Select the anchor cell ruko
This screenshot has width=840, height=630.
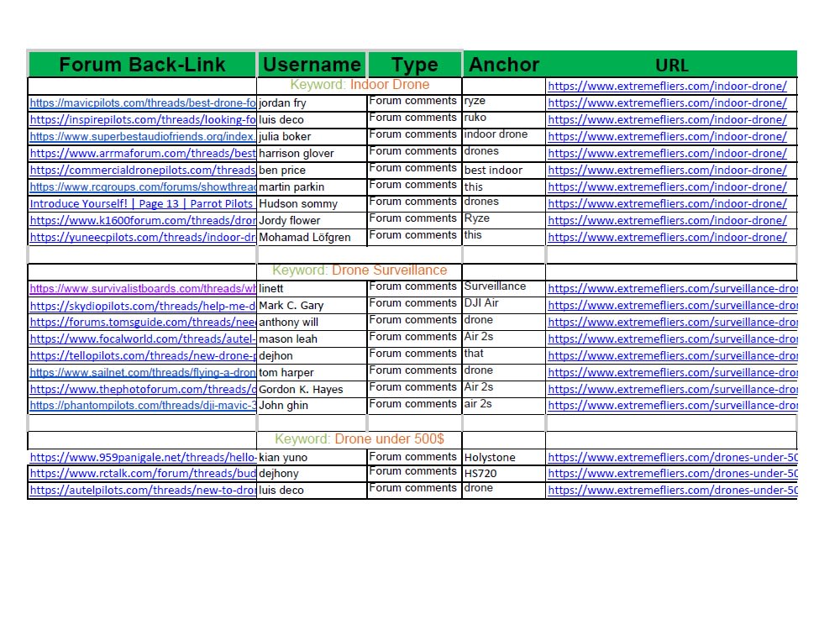(504, 119)
